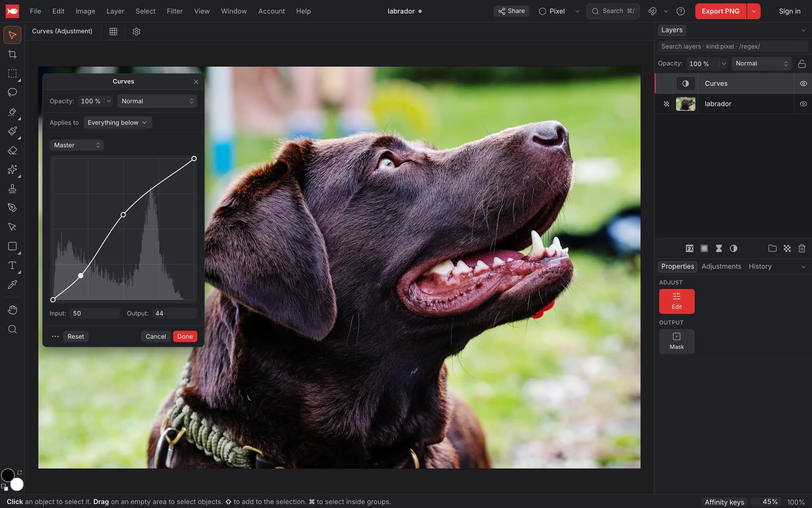This screenshot has width=812, height=508.
Task: Select the Shape rectangle tool
Action: click(12, 246)
